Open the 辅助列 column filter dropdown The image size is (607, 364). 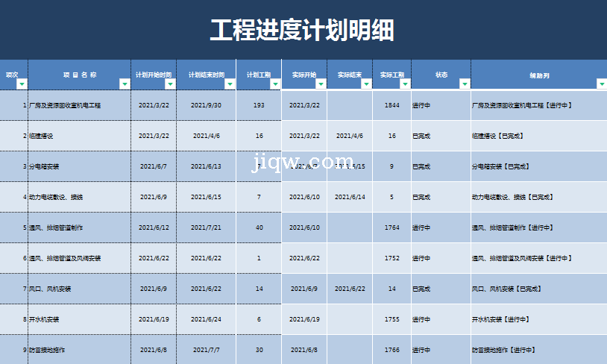click(x=601, y=84)
